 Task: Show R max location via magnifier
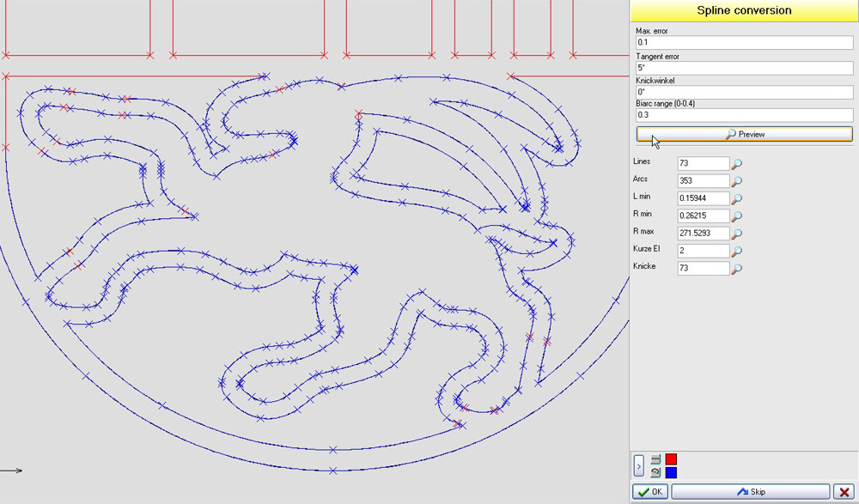(737, 234)
